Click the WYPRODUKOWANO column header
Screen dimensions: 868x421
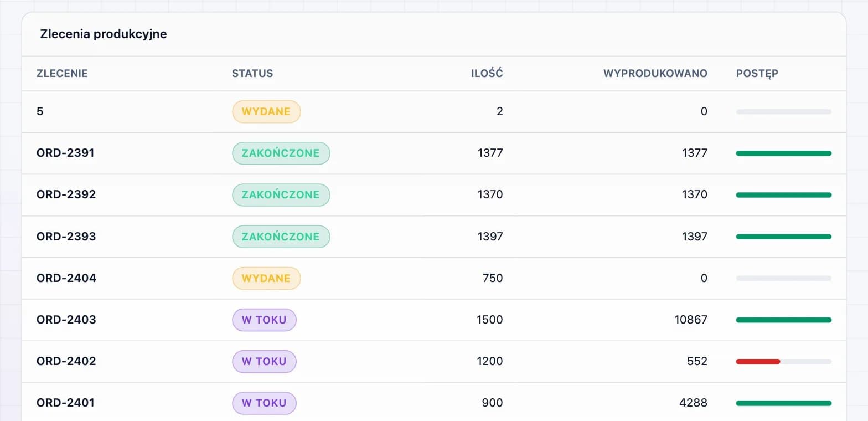point(655,74)
